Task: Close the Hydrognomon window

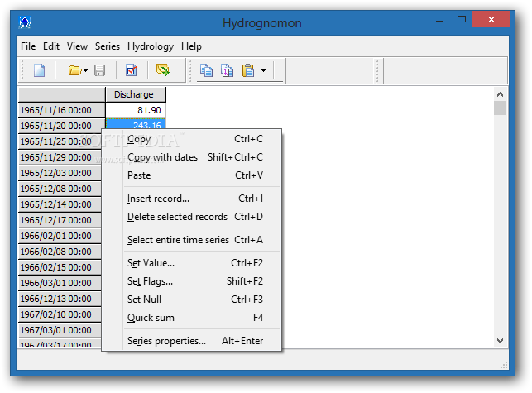Action: point(491,19)
